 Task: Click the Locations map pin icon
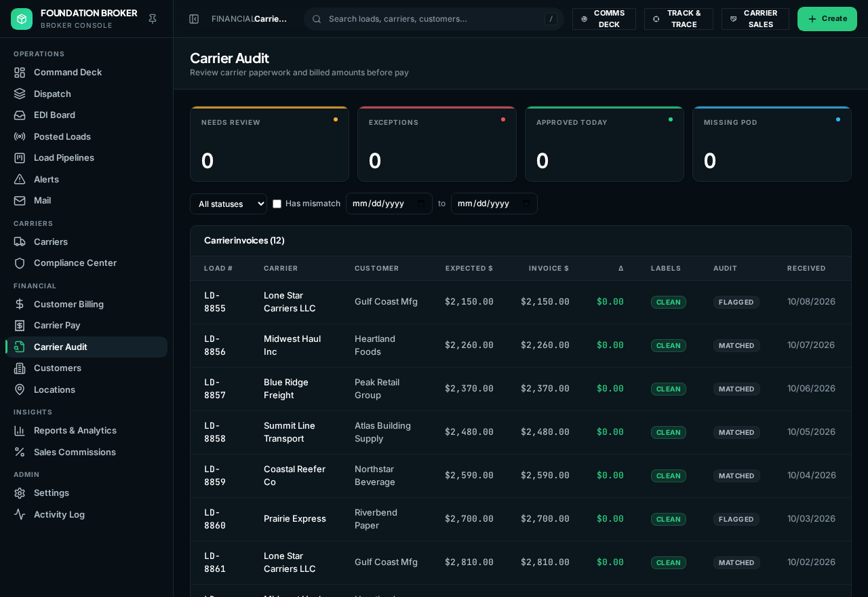point(20,389)
